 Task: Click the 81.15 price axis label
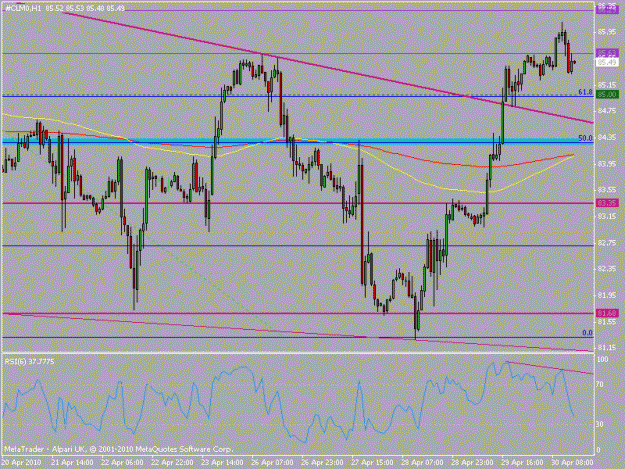click(x=607, y=347)
